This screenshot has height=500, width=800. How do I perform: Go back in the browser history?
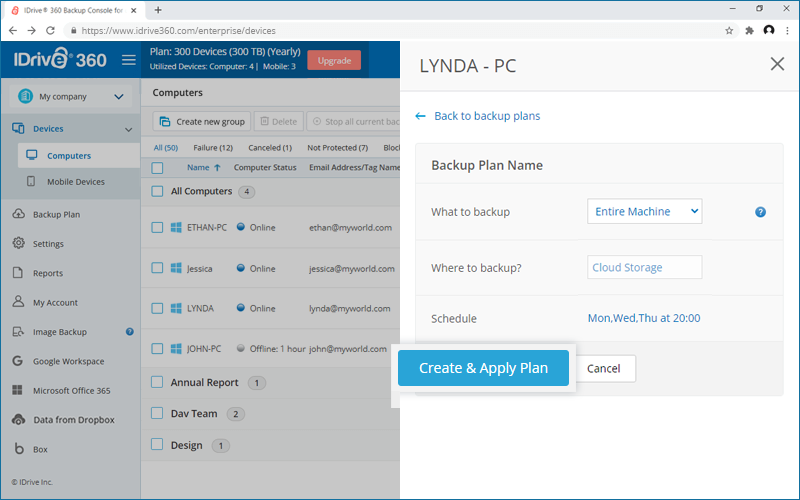13,31
